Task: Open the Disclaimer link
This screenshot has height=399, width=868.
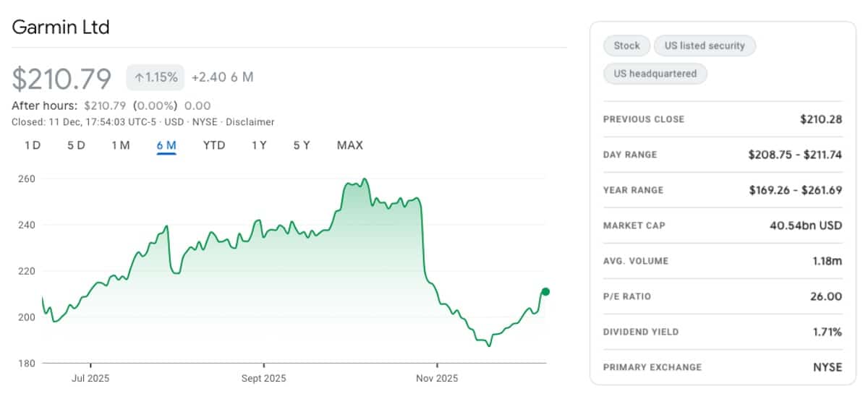Action: tap(250, 122)
